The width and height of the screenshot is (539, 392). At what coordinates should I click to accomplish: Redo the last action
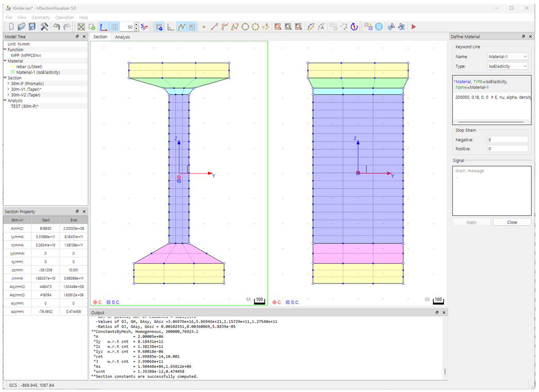click(67, 27)
